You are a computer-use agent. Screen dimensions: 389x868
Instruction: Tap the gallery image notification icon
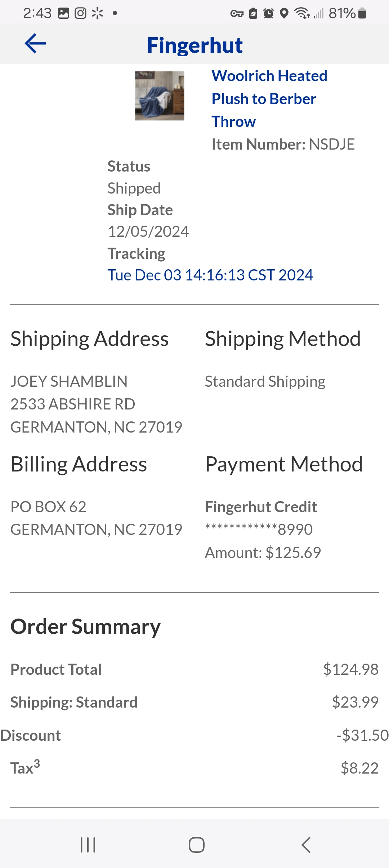(64, 13)
